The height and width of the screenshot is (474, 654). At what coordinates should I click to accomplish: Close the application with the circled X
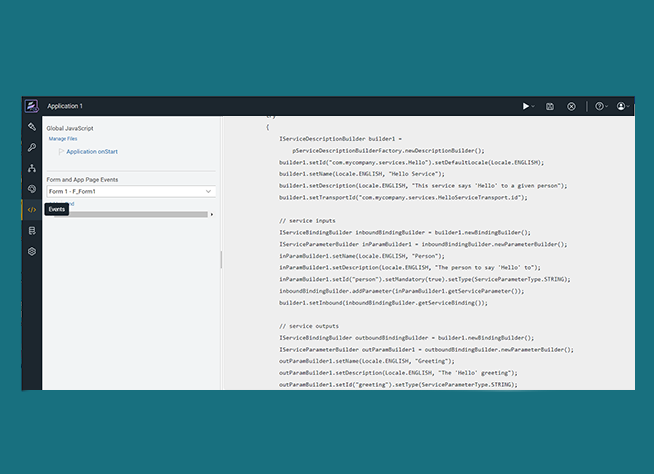click(x=571, y=106)
